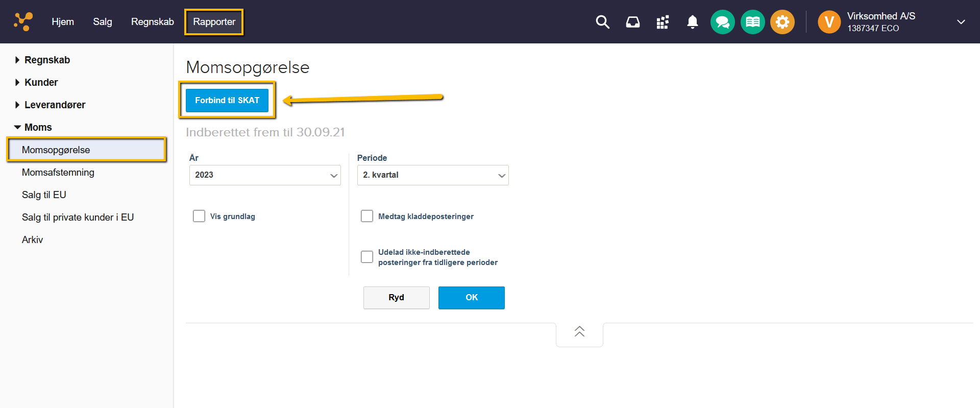
Task: Expand the Virksomhed A/S account menu
Action: (961, 22)
